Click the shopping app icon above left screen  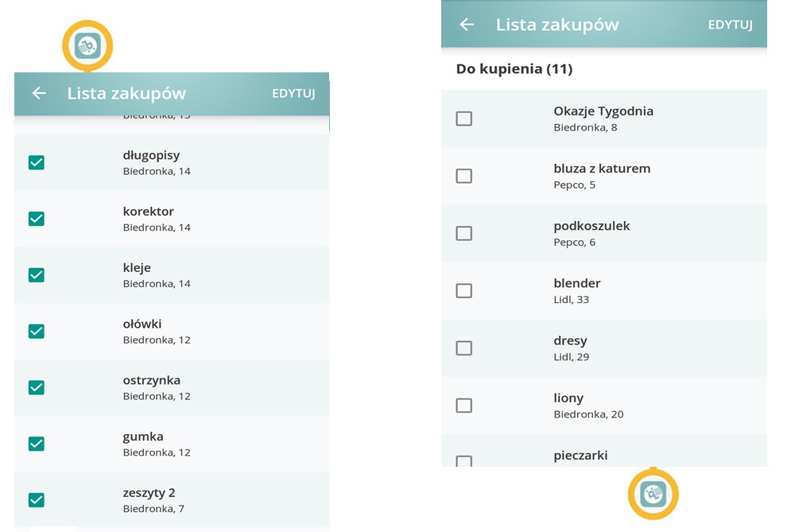coord(87,46)
